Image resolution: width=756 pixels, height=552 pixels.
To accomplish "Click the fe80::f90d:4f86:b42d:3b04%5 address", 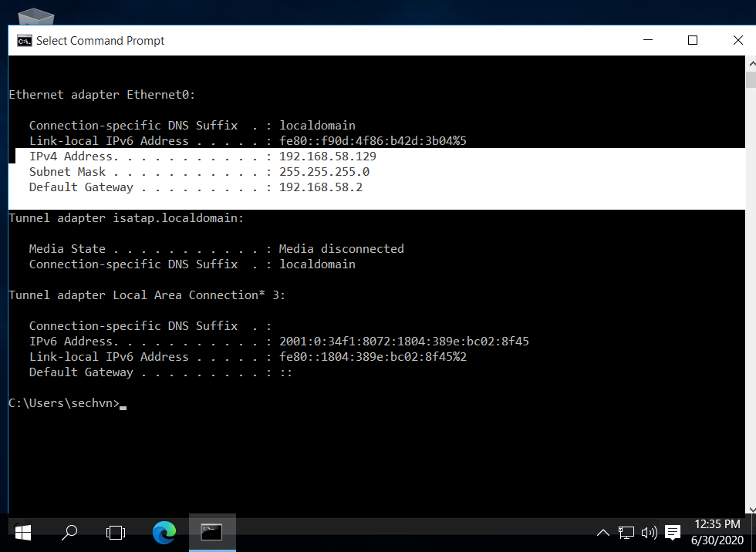I will (373, 141).
